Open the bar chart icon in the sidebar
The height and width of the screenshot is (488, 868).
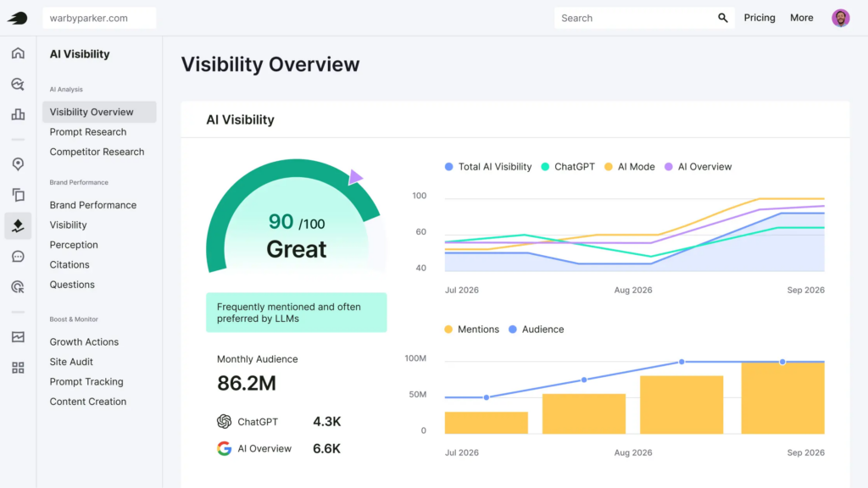point(18,114)
